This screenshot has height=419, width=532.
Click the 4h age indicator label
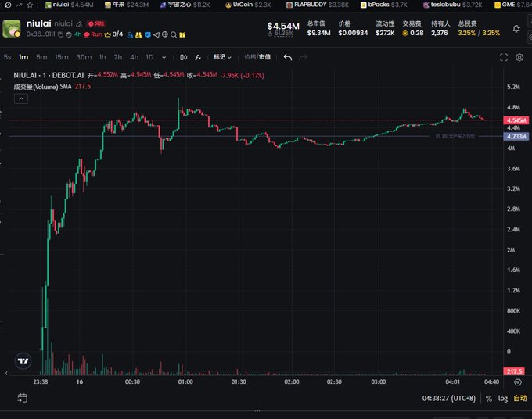point(77,34)
